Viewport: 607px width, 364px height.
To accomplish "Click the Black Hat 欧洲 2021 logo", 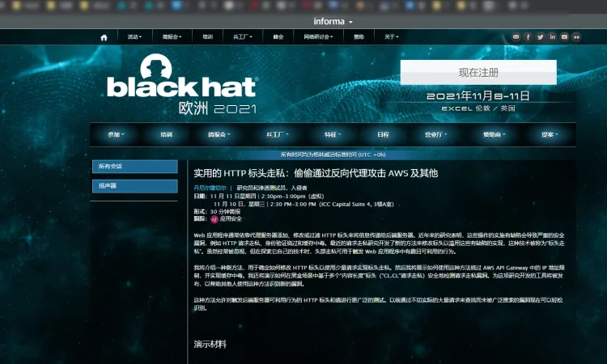I will coord(182,84).
